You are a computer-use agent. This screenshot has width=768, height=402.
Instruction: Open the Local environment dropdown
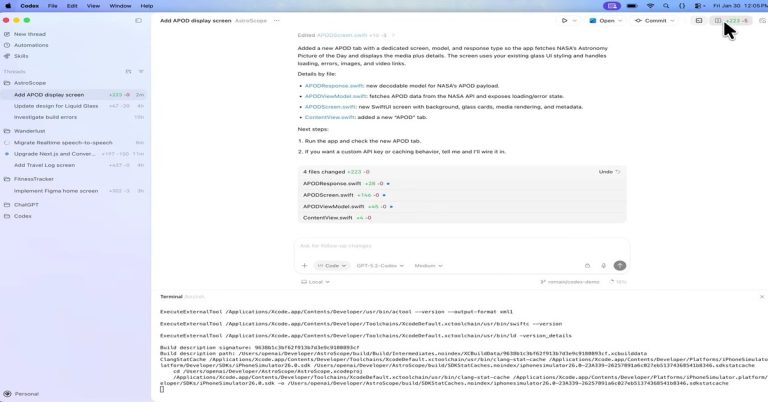(x=315, y=282)
